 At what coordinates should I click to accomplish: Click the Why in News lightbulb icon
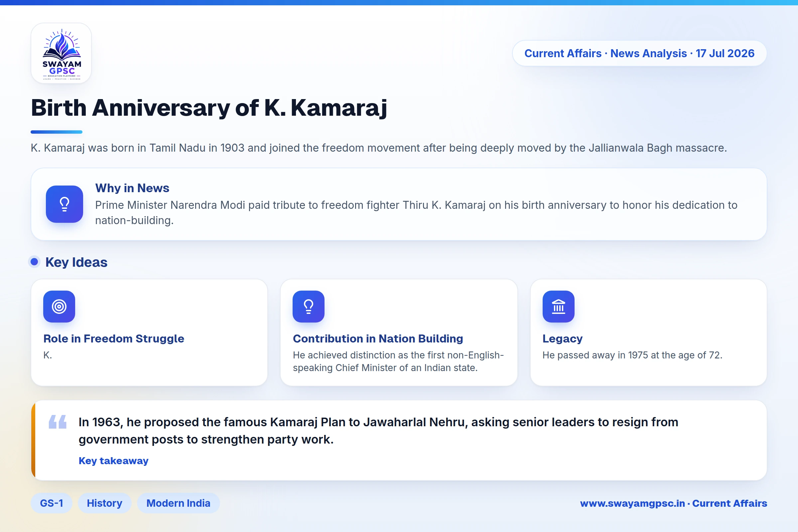click(65, 204)
